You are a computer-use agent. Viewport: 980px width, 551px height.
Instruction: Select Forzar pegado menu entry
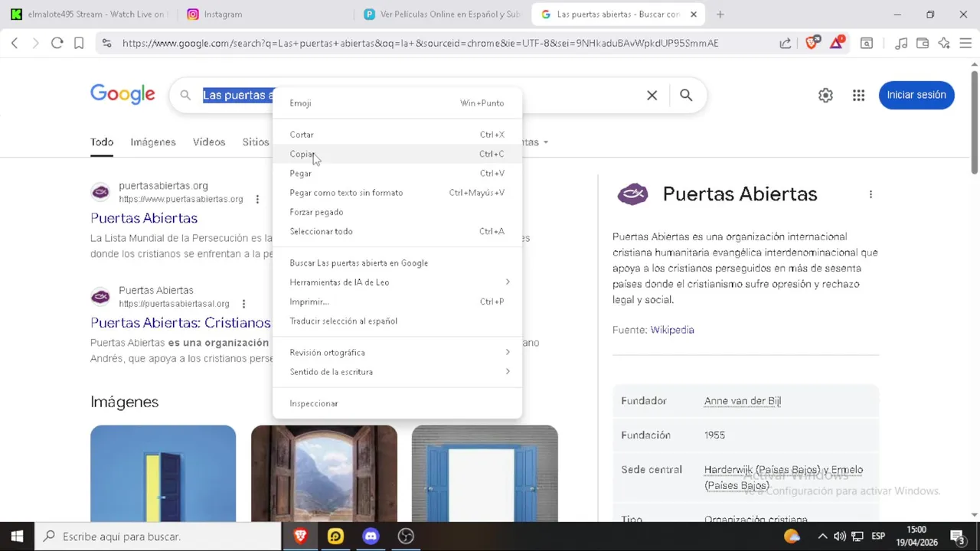click(x=397, y=212)
